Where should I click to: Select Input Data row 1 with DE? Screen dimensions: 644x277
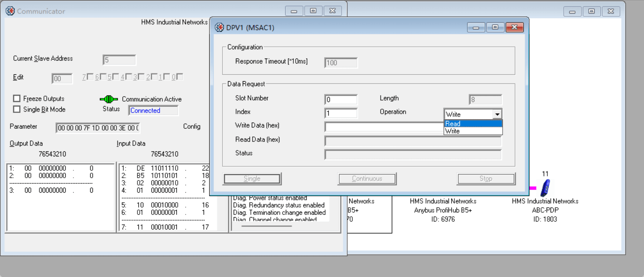click(165, 168)
